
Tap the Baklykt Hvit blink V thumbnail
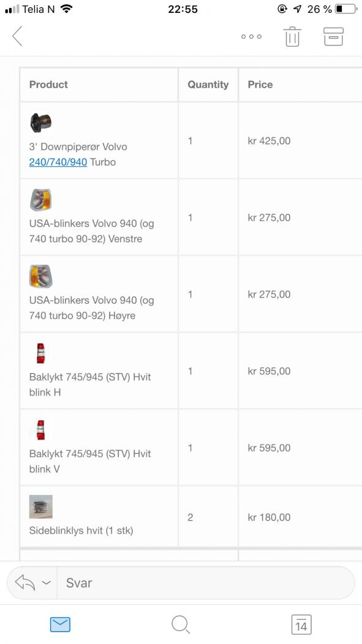tap(40, 430)
